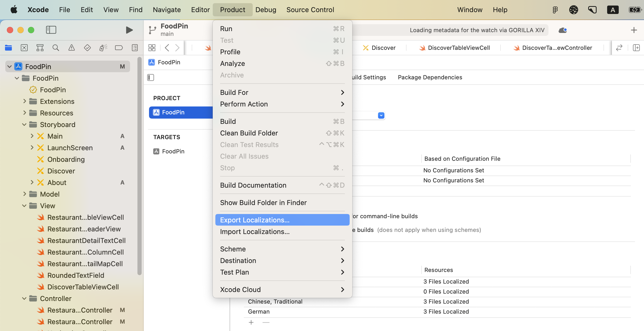Toggle the navigator sidebar visibility
644x331 pixels.
51,30
